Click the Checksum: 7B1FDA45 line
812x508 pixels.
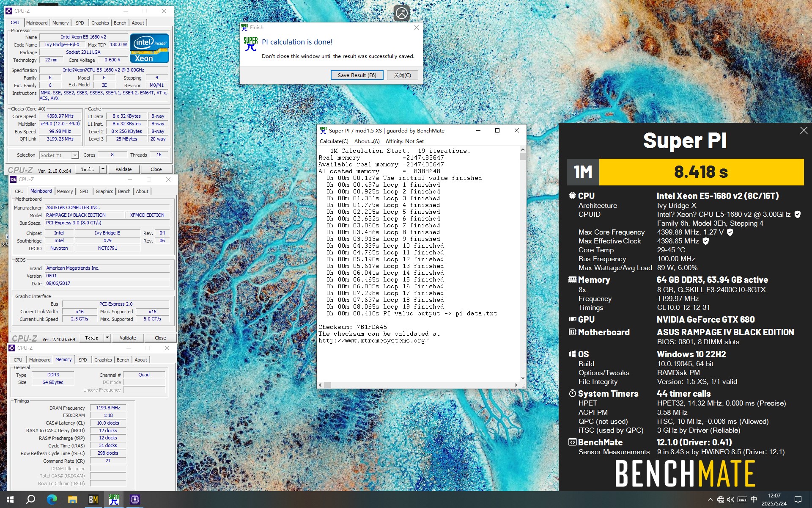pyautogui.click(x=353, y=327)
